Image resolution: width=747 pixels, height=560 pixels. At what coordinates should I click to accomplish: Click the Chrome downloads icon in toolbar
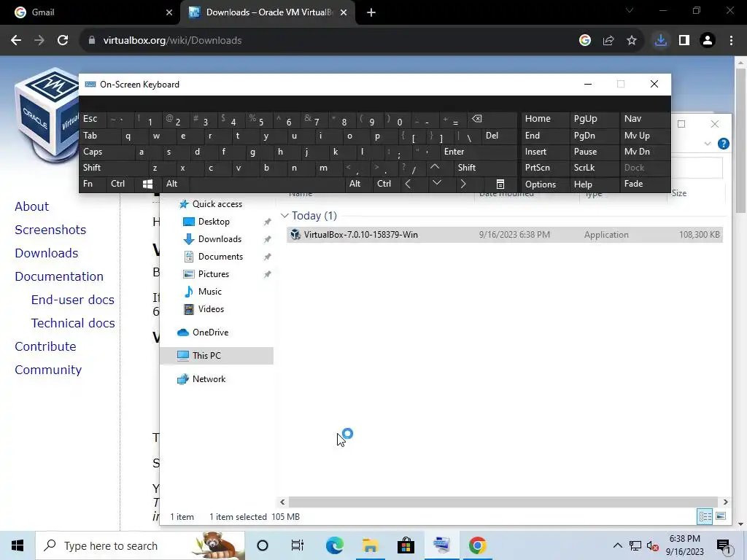click(660, 41)
